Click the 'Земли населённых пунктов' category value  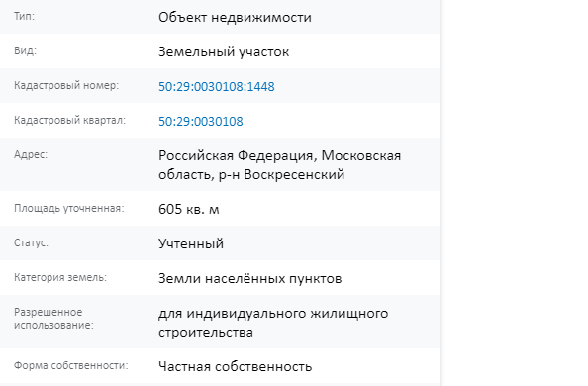click(x=249, y=278)
